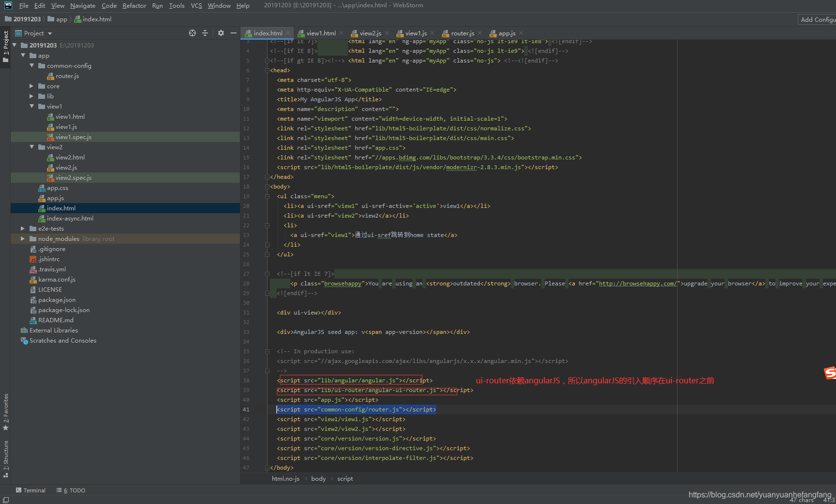The image size is (836, 504).
Task: Collapse the 20191203 root folder
Action: pos(15,45)
